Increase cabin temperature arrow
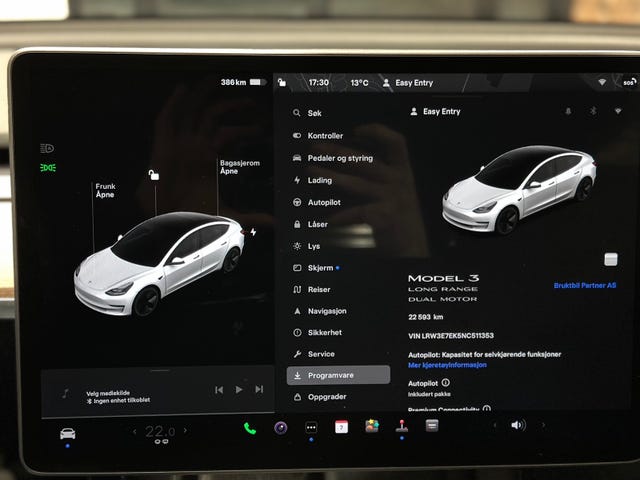Screen dimensions: 640x480 point(185,430)
